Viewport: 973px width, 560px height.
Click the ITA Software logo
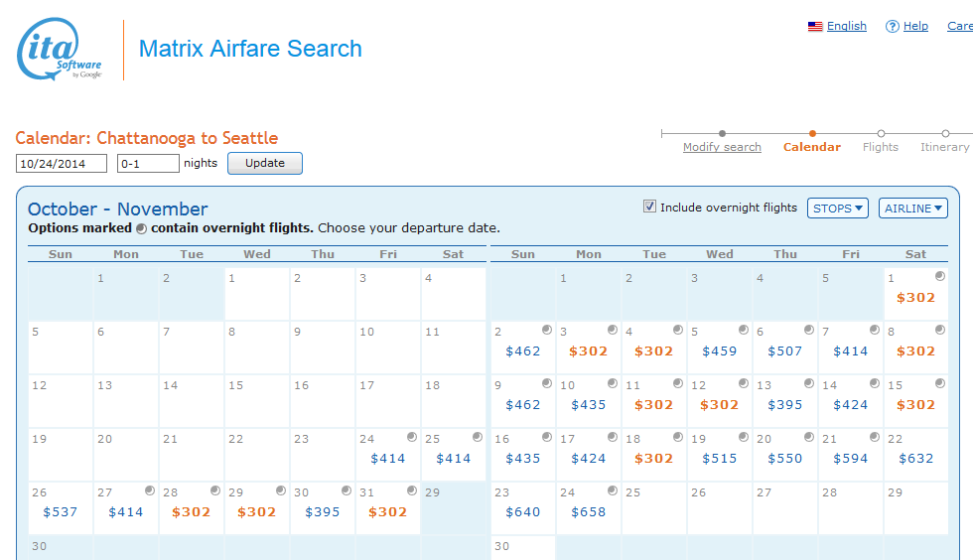click(60, 49)
